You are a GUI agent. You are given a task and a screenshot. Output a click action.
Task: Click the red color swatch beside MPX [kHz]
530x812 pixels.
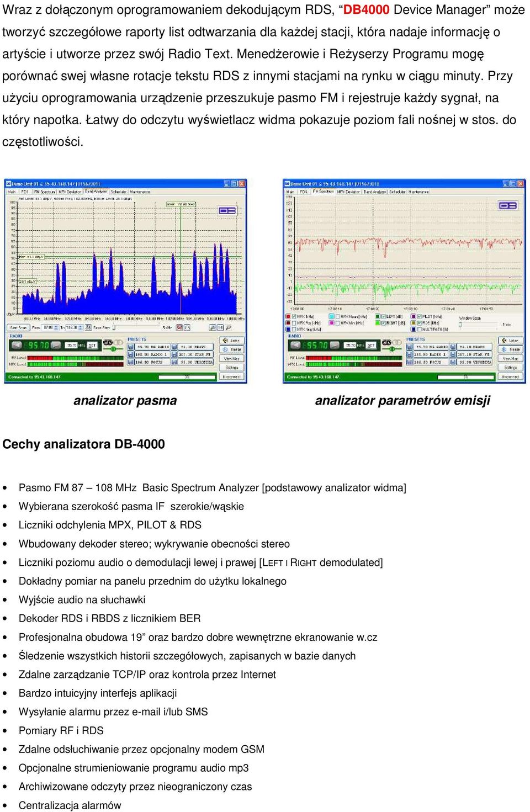point(288,316)
